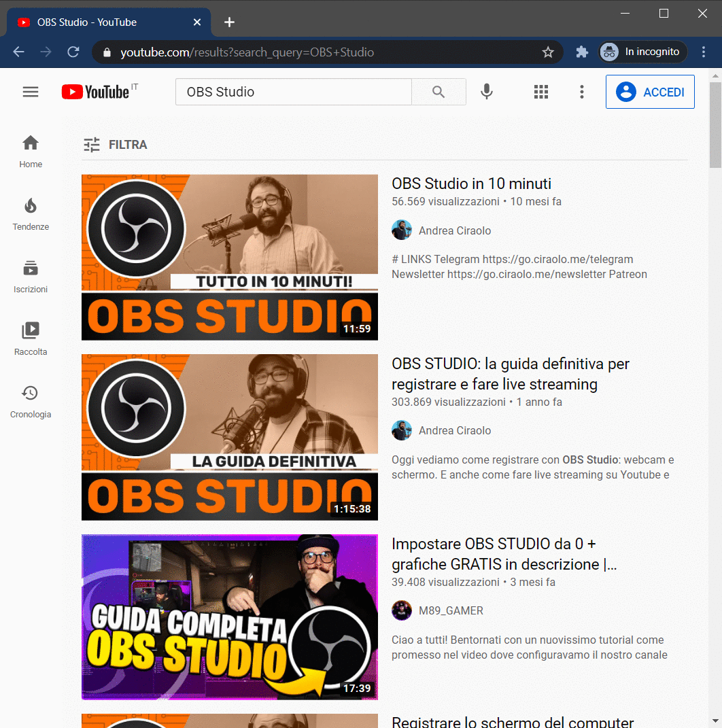
Task: Click the browser back arrow
Action: tap(18, 52)
